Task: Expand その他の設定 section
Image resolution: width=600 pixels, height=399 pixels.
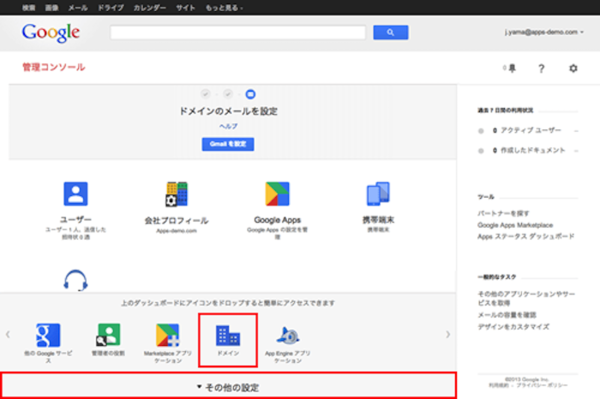Action: coord(228,387)
